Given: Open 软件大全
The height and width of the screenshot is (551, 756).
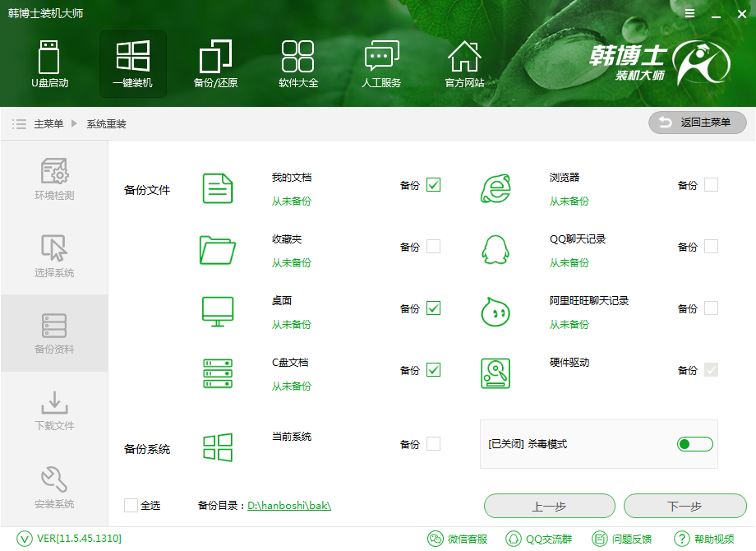Looking at the screenshot, I should pos(298,64).
